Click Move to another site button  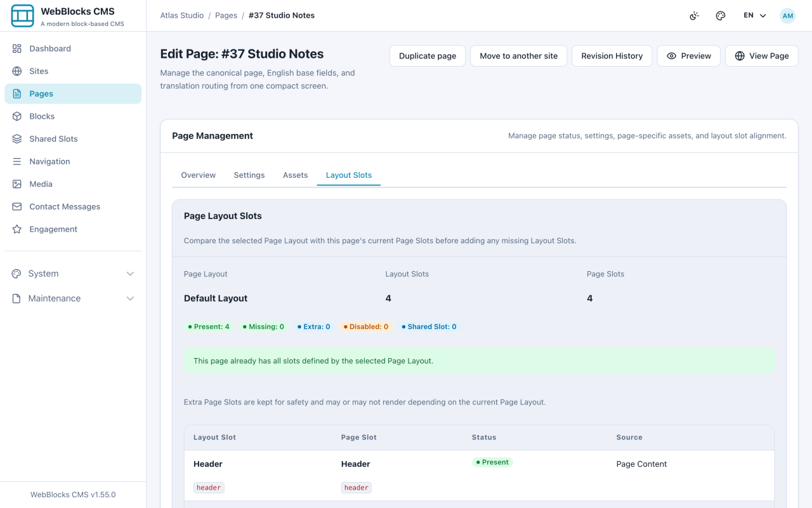click(x=519, y=56)
